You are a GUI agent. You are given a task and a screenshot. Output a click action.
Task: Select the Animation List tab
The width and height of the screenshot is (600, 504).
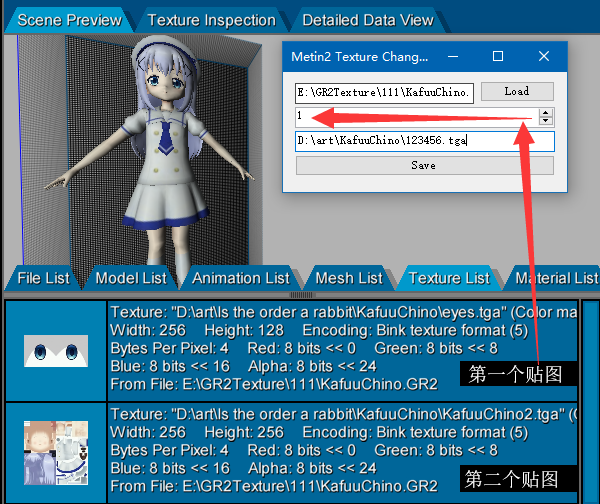tap(241, 278)
